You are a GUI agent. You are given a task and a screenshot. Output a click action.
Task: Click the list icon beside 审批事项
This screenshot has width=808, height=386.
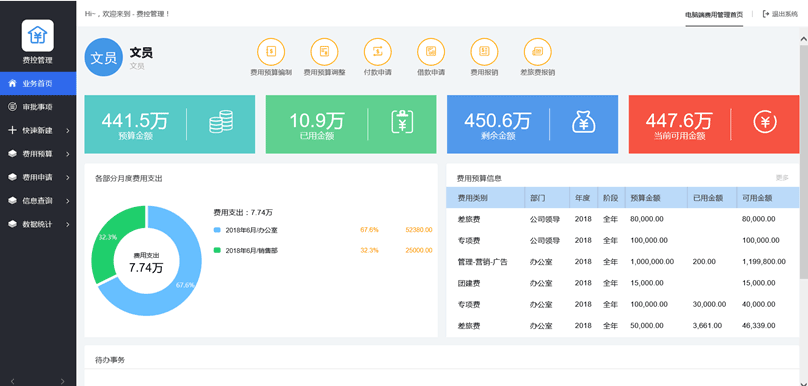[12, 107]
